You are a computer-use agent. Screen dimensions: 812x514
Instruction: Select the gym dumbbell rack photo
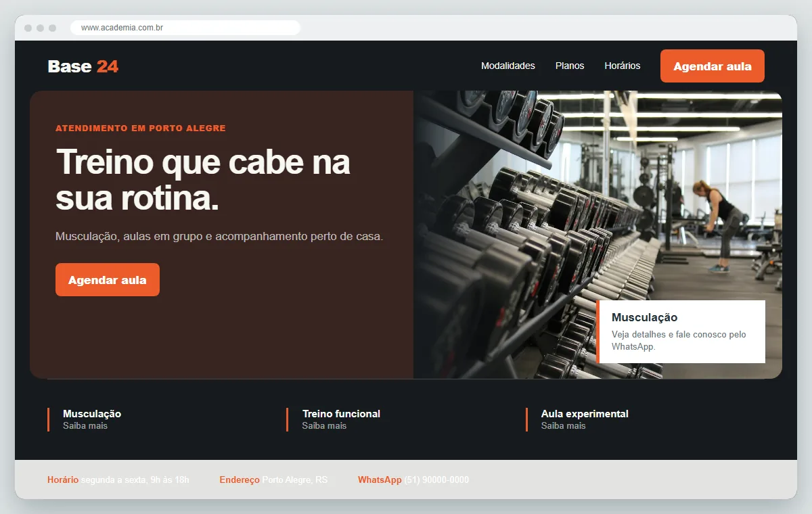point(597,235)
